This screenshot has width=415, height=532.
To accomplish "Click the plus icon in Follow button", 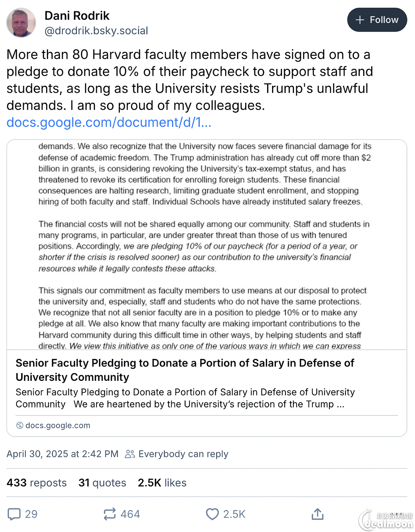I will coord(360,20).
